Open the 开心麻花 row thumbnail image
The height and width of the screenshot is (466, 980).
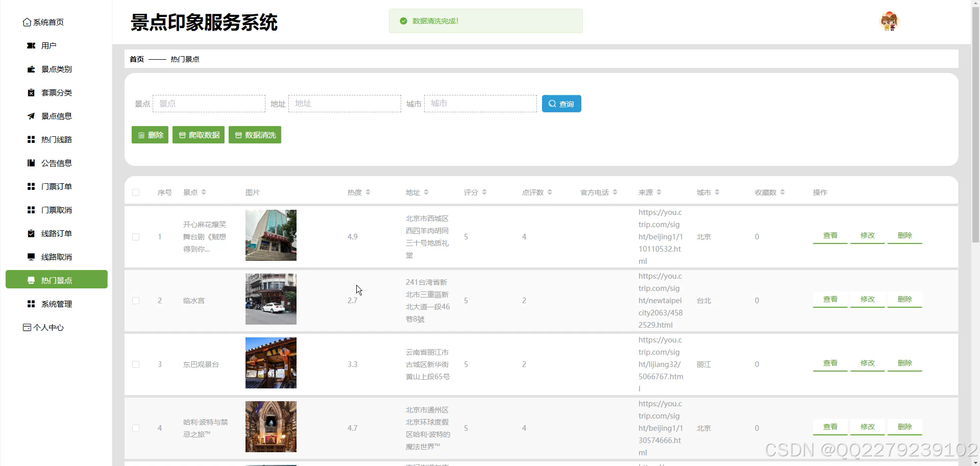[x=271, y=235]
